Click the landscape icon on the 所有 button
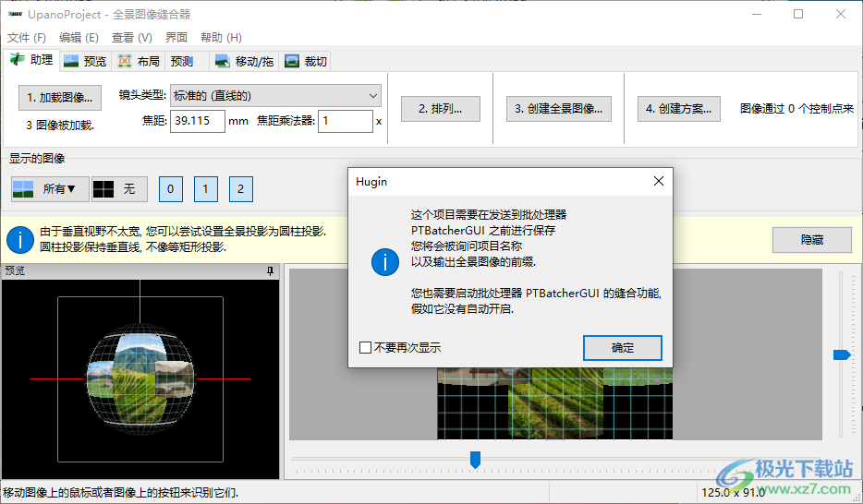Image resolution: width=863 pixels, height=504 pixels. click(x=23, y=189)
